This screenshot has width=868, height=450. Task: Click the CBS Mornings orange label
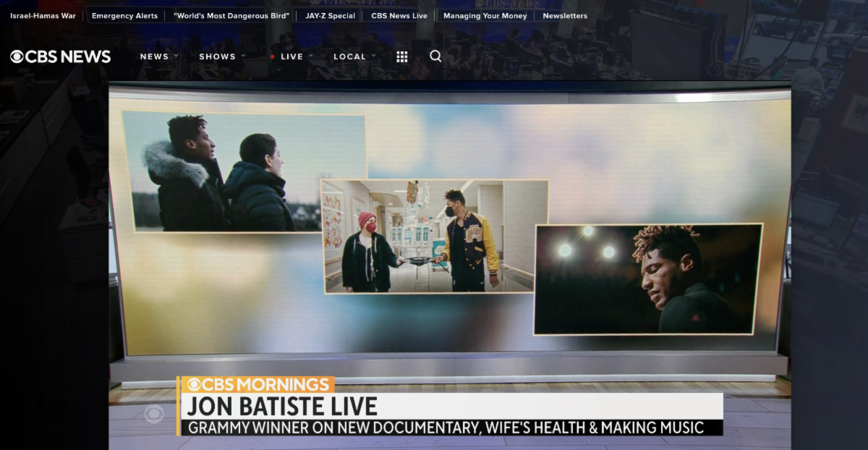[x=258, y=384]
